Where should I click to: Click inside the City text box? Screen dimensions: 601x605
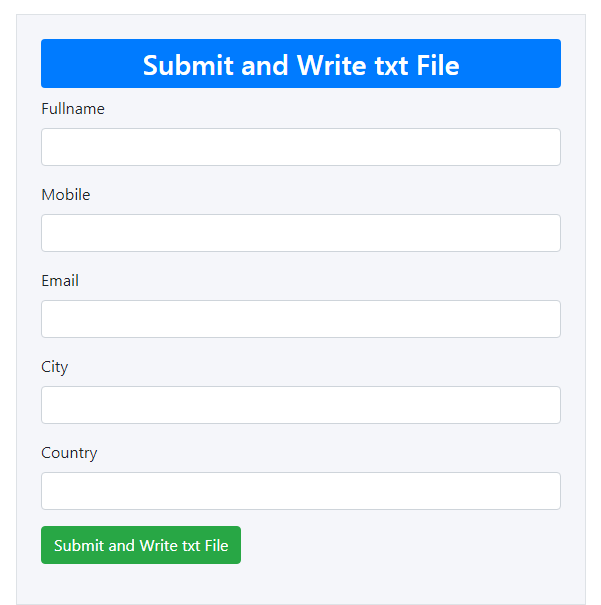[x=300, y=405]
